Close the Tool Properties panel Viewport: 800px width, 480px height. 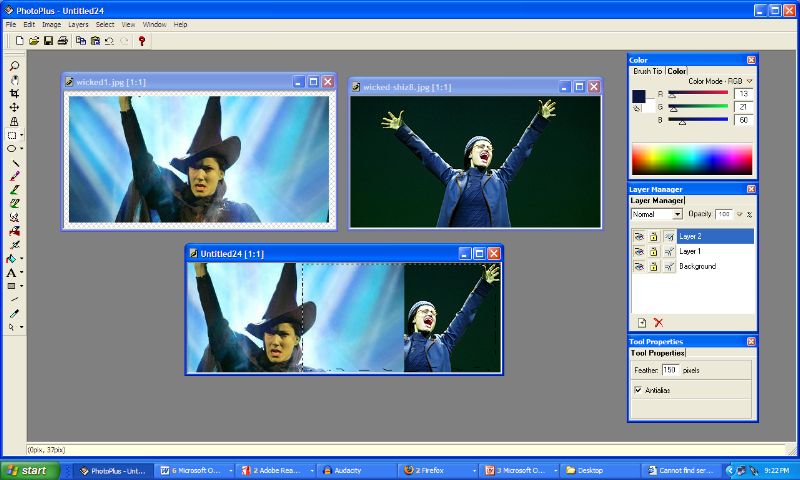751,341
